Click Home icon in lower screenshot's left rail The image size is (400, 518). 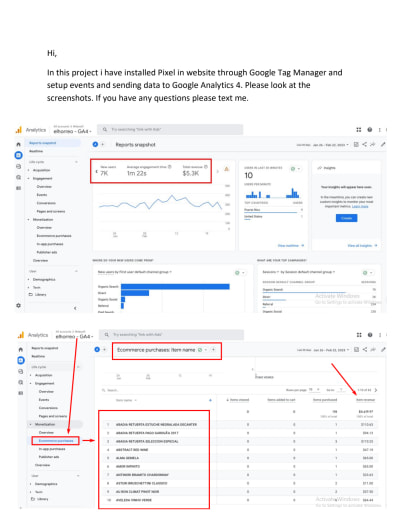coord(21,349)
